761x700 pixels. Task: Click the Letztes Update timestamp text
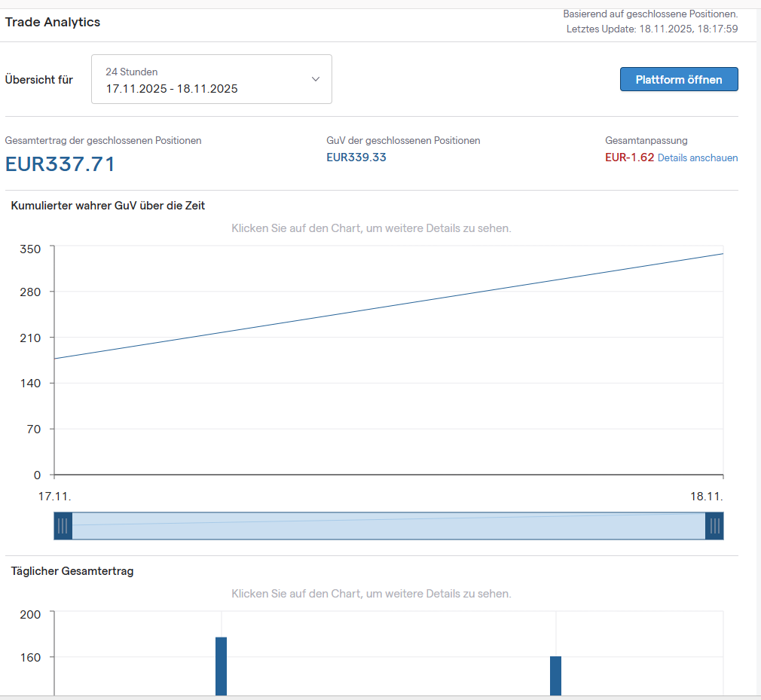(651, 29)
